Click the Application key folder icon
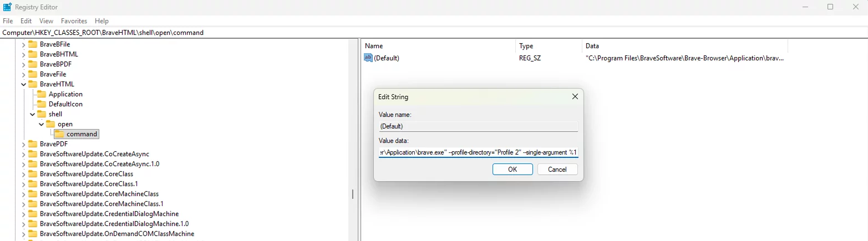The width and height of the screenshot is (868, 241). coord(41,94)
